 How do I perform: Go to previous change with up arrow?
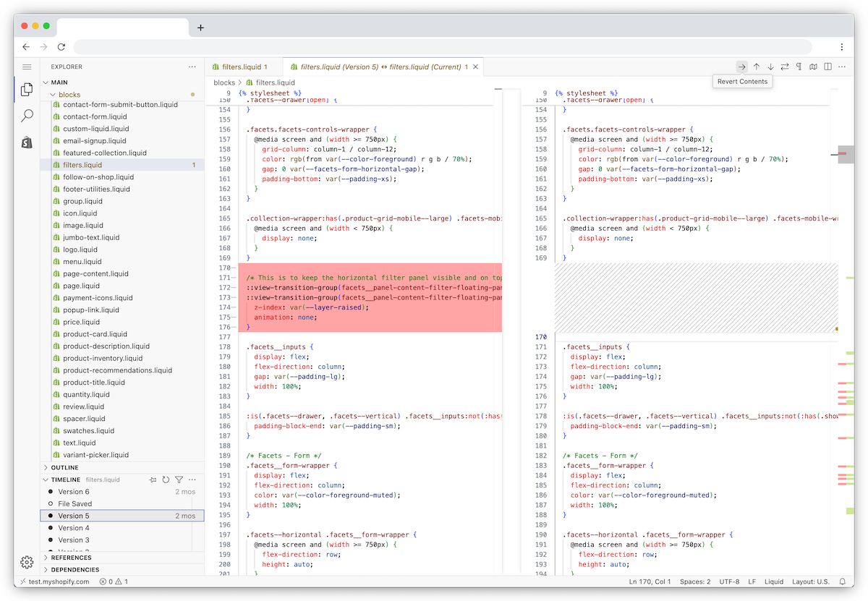[757, 67]
